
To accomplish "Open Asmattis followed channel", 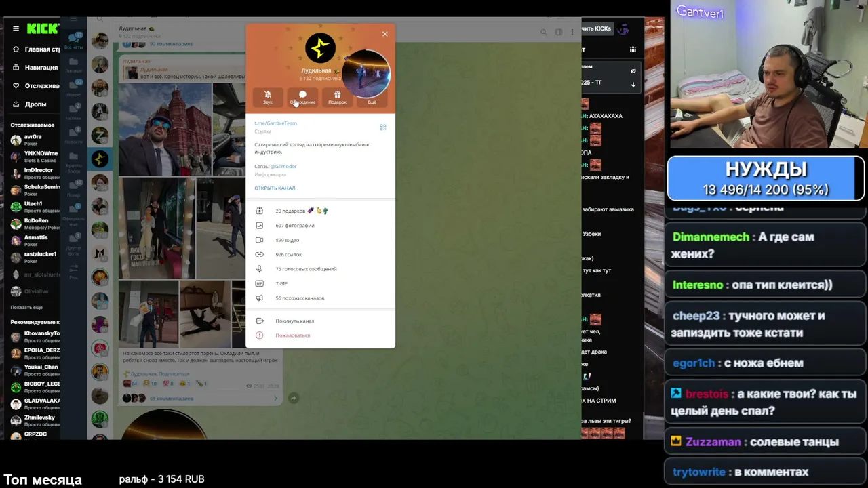I will point(35,241).
